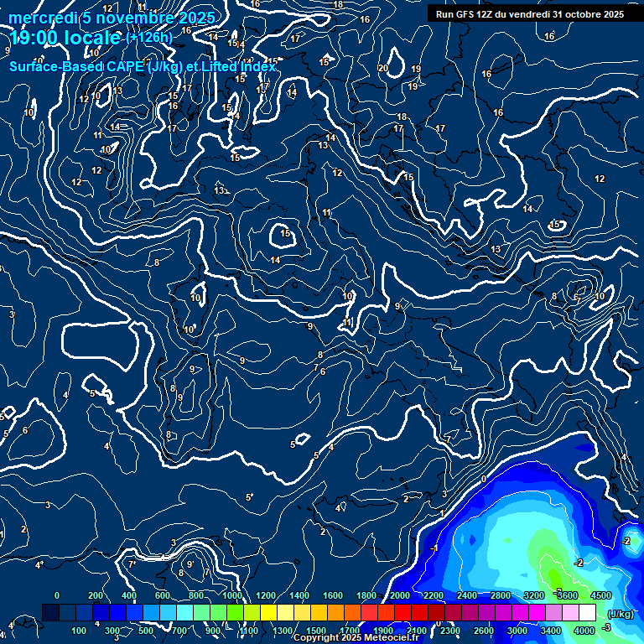The image size is (644, 644).
Task: Select the "(+126h)" forecast offset text
Action: 148,38
